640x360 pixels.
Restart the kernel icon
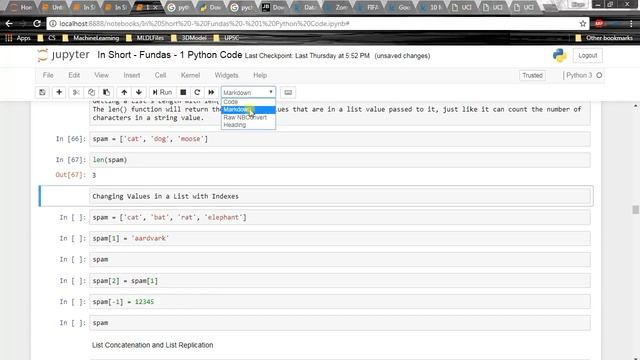click(197, 92)
